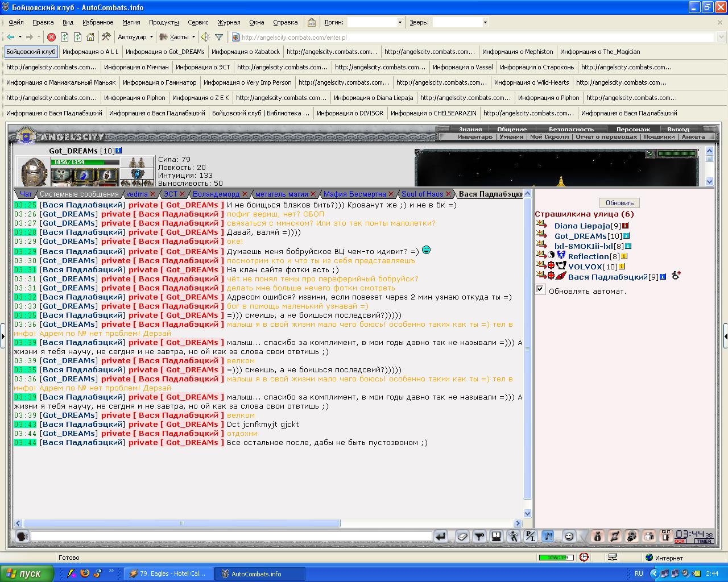Viewport: 728px width, 582px height.
Task: Click the head silhouette icon beside chat input
Action: [22, 536]
